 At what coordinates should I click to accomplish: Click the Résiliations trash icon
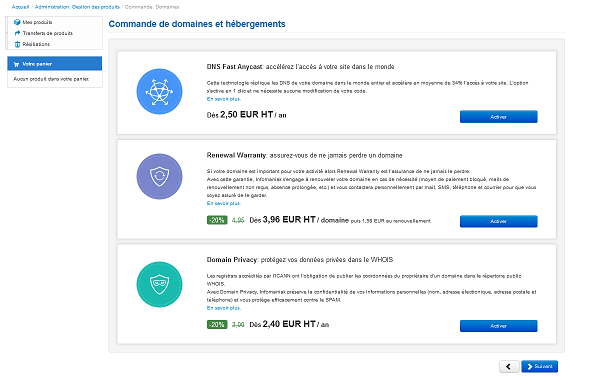[x=17, y=44]
